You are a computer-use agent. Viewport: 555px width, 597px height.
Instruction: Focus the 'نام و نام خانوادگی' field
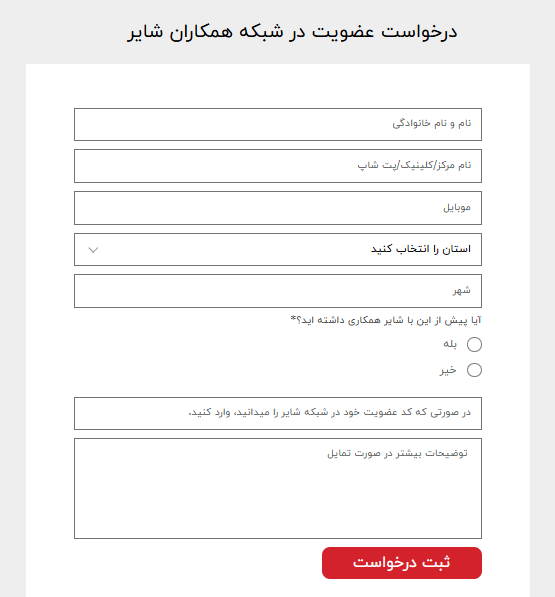[x=278, y=125]
